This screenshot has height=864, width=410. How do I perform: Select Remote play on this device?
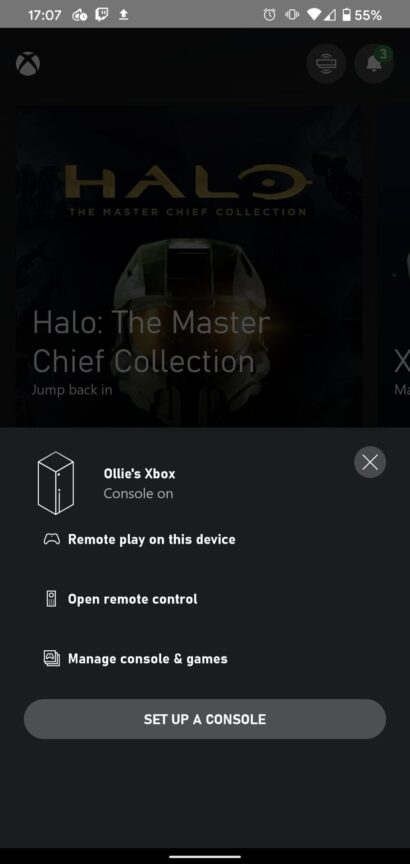click(x=152, y=539)
